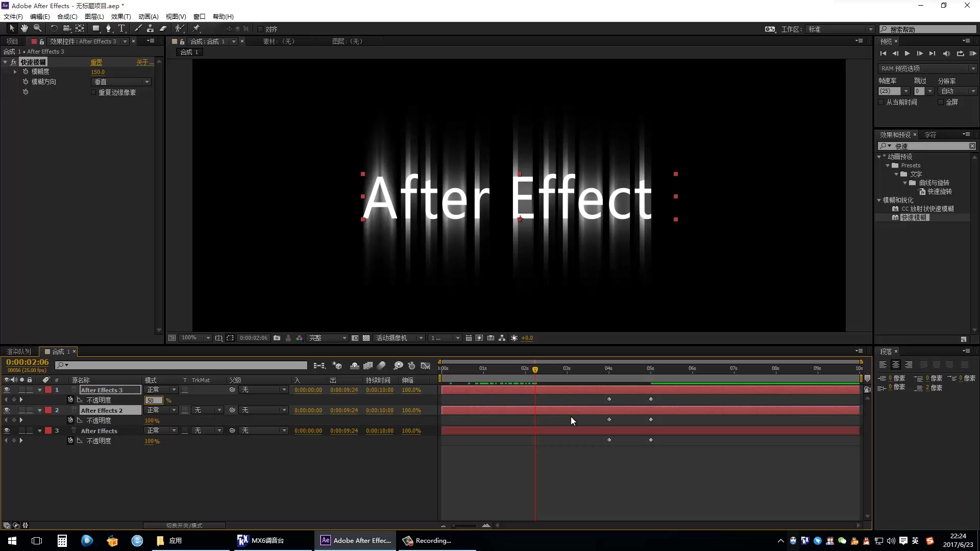Select the Fast Blur effect preset
980x551 pixels.
(x=913, y=217)
